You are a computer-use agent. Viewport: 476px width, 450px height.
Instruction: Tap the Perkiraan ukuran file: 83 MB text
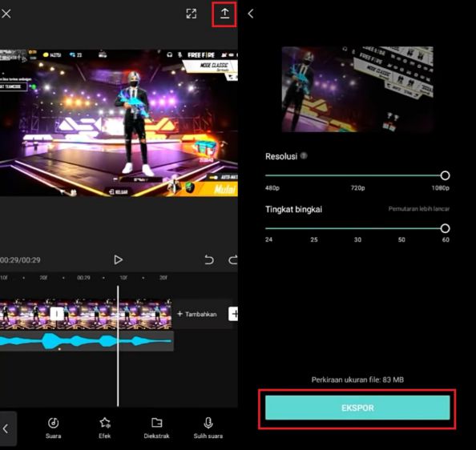[357, 380]
